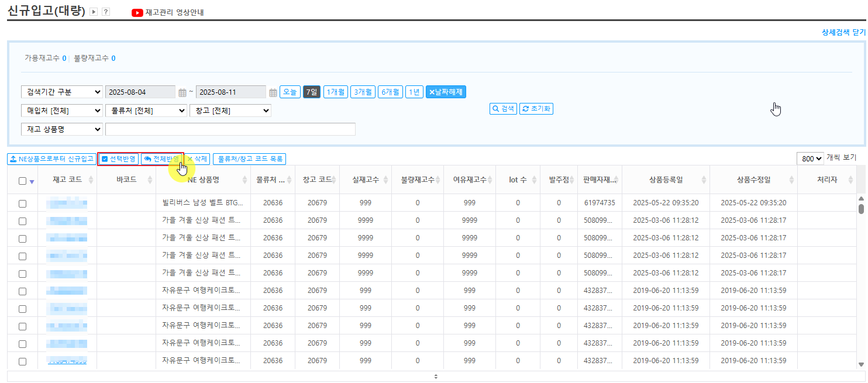
Task: Click the 전체반영 button
Action: [162, 159]
